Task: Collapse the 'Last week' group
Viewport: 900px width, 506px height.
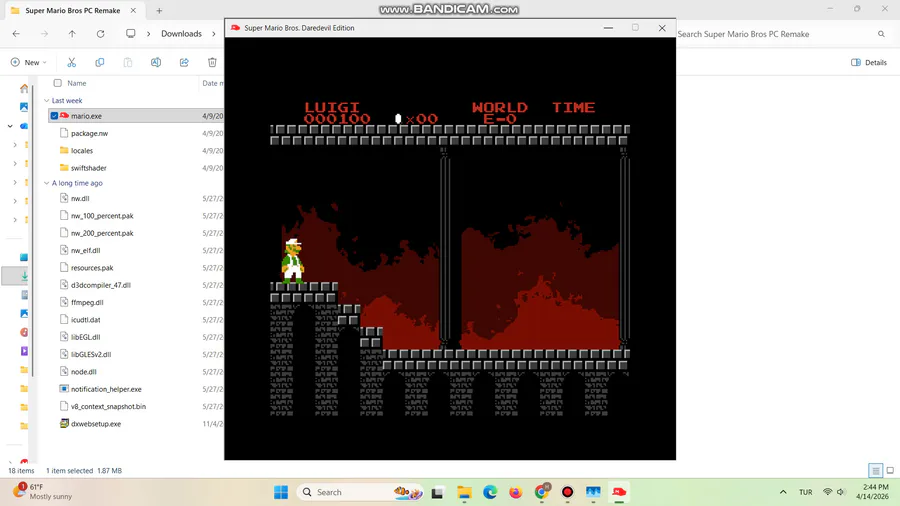Action: [x=46, y=100]
